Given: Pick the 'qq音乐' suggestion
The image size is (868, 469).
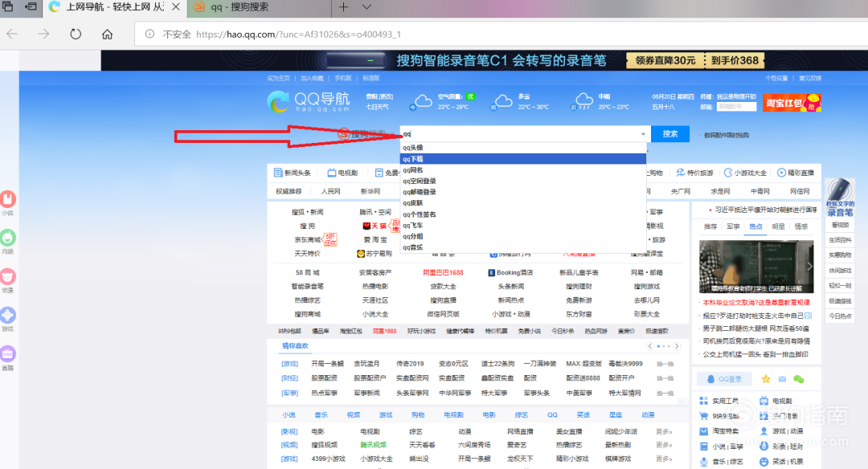Looking at the screenshot, I should coord(523,247).
